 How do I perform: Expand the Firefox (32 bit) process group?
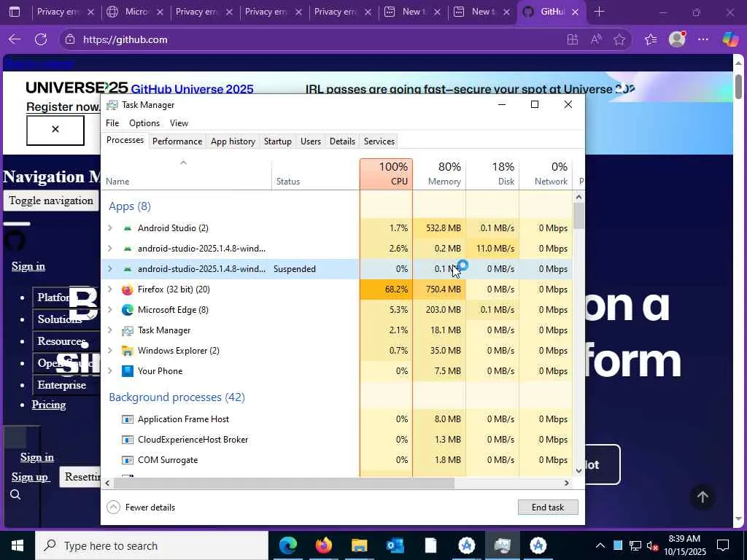pyautogui.click(x=110, y=289)
